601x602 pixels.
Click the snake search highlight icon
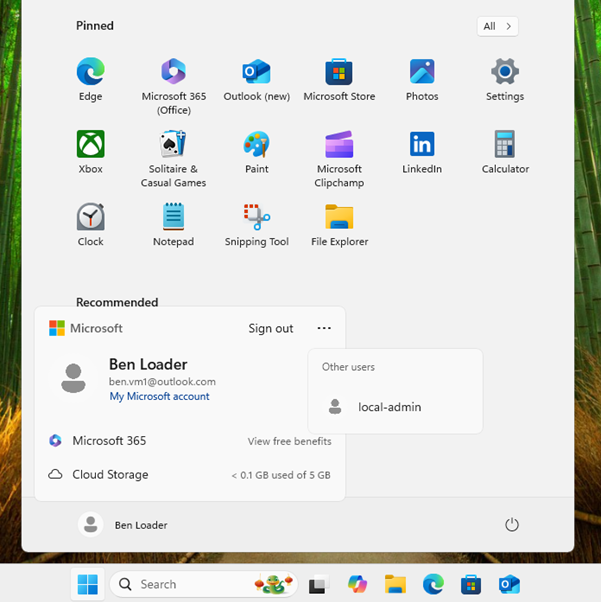click(x=274, y=584)
